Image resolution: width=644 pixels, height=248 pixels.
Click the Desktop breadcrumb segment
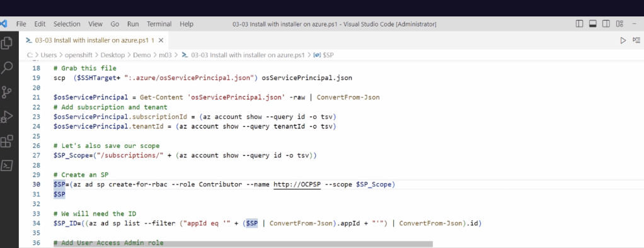click(x=113, y=55)
